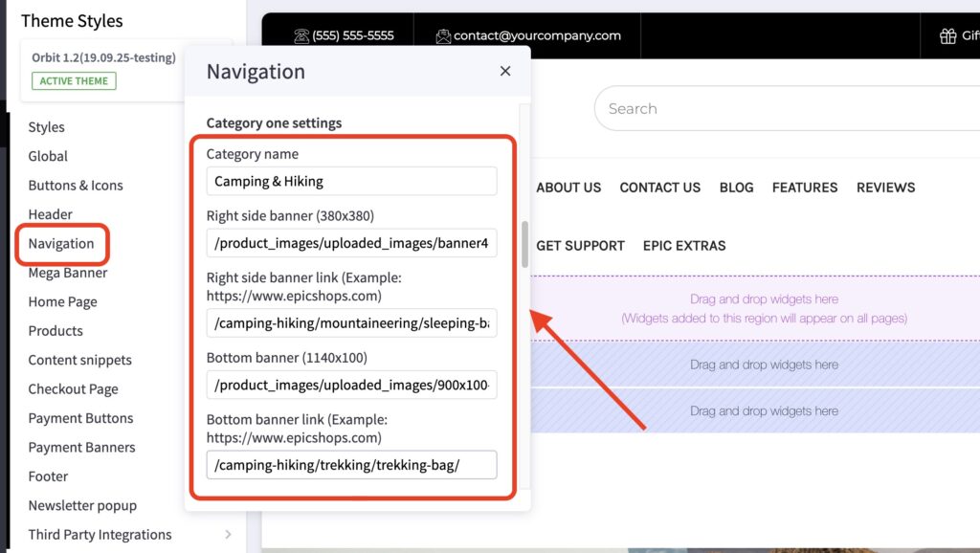Click the email envelope icon
The width and height of the screenshot is (980, 553).
point(443,35)
